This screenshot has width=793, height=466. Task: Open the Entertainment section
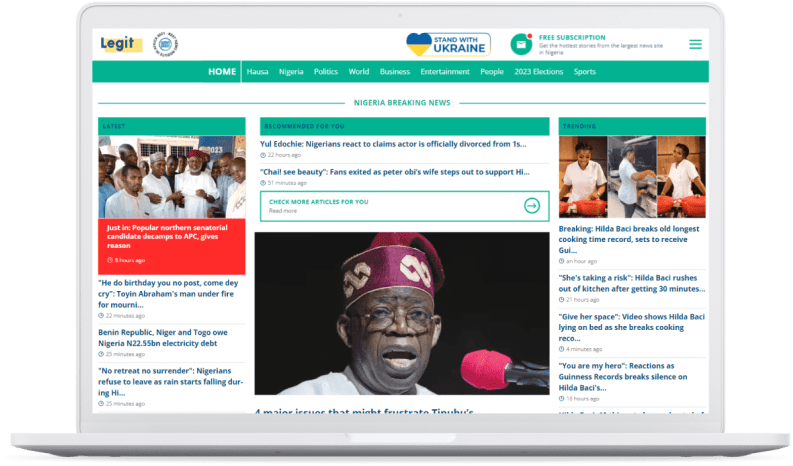pyautogui.click(x=445, y=72)
